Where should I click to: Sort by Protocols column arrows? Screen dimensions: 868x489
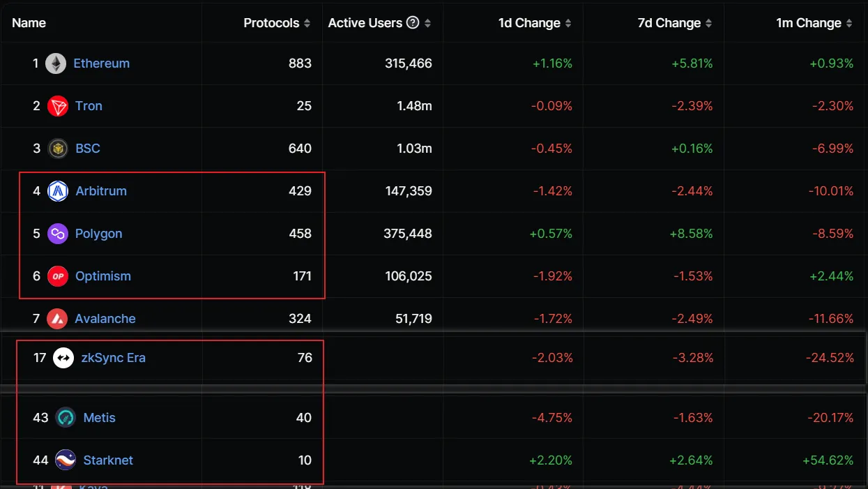pos(307,23)
